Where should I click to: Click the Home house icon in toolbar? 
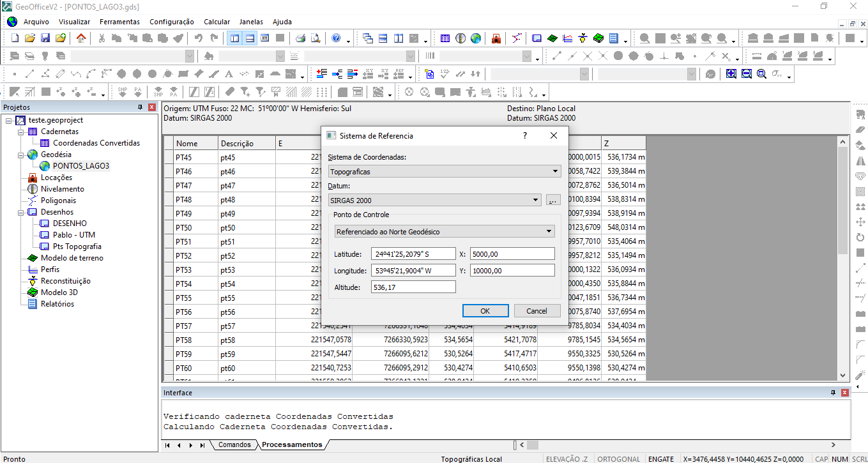81,38
